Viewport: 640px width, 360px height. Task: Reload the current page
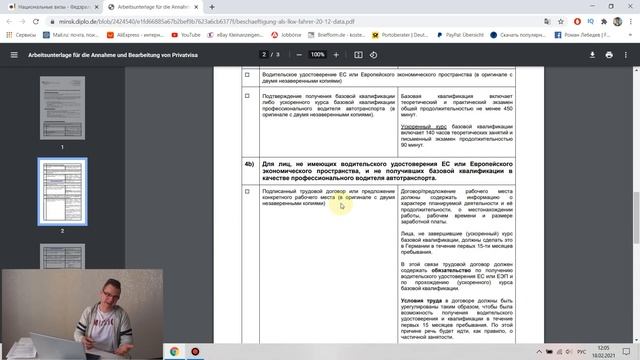coord(36,22)
